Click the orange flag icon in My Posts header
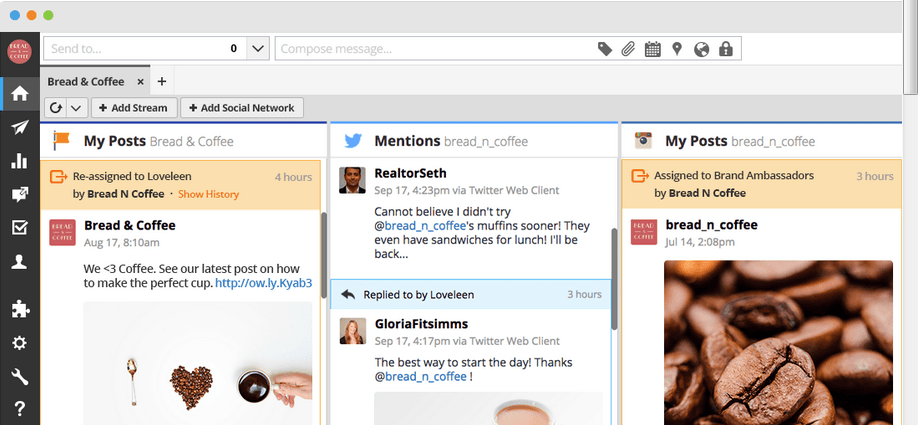918x425 pixels. coord(61,140)
